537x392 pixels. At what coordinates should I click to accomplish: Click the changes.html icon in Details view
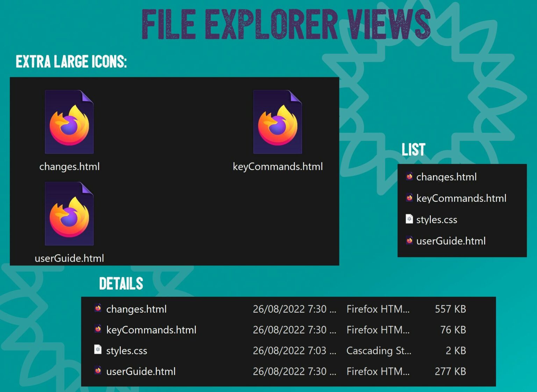pyautogui.click(x=98, y=308)
